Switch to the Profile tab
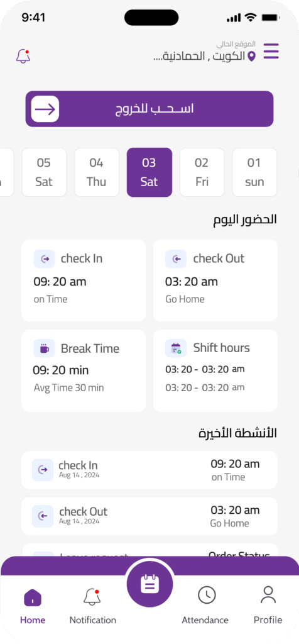This screenshot has height=644, width=299. (x=268, y=606)
